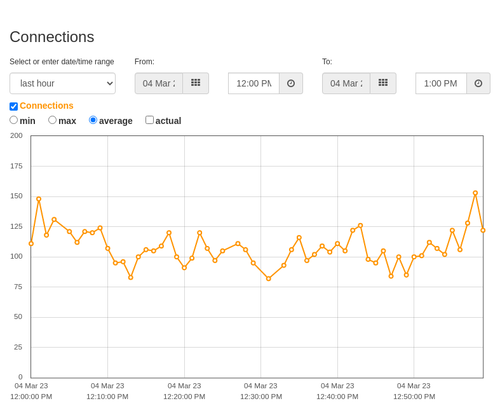Open the From time clock picker icon
Viewport: 500px width, 403px height.
click(x=291, y=83)
